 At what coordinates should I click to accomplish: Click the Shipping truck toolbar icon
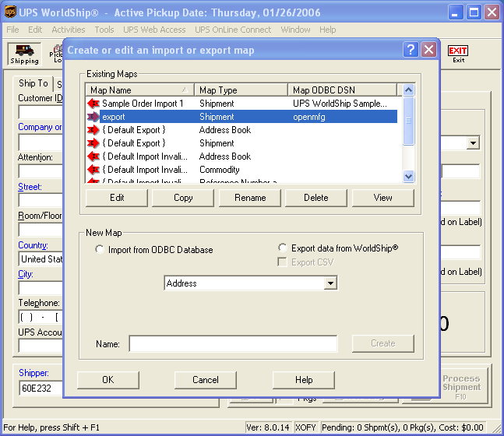24,54
